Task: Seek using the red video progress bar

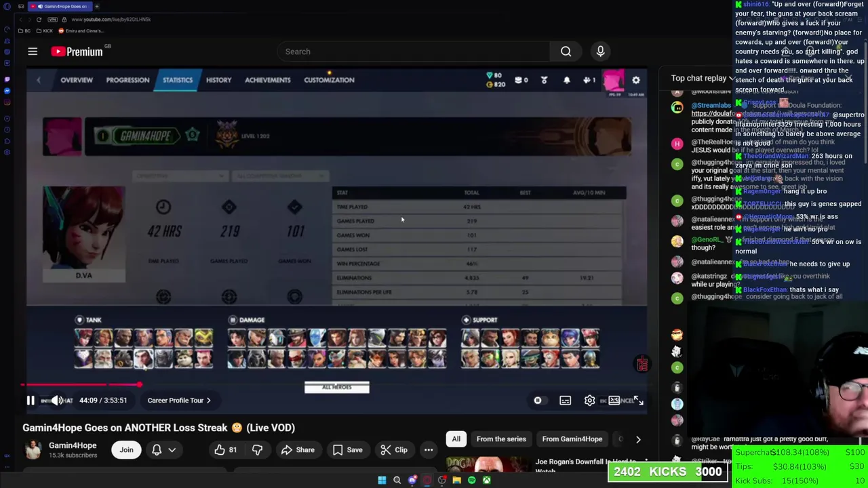Action: [x=80, y=385]
